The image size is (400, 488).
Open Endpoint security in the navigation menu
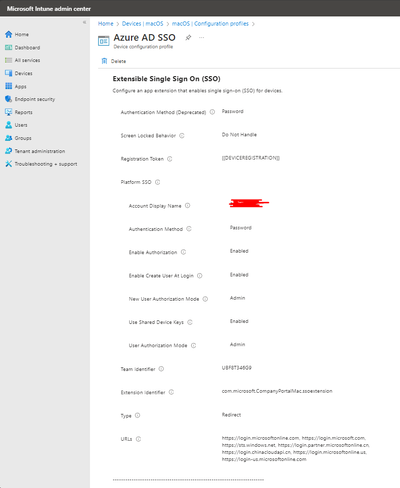coord(35,99)
